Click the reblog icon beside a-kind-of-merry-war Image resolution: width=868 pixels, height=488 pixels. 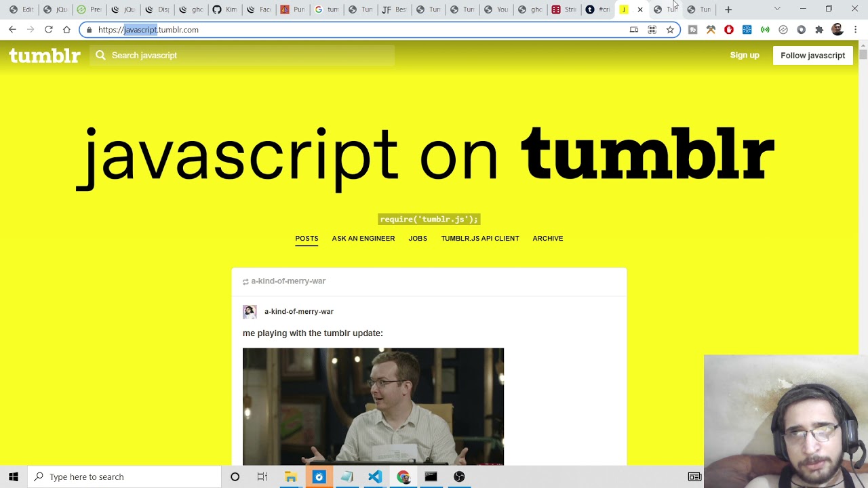[245, 281]
